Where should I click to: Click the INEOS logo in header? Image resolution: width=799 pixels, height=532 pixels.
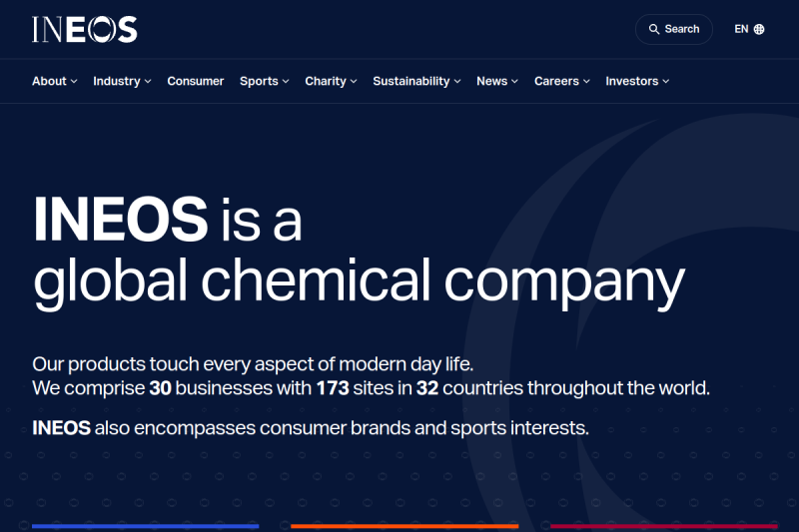coord(85,30)
